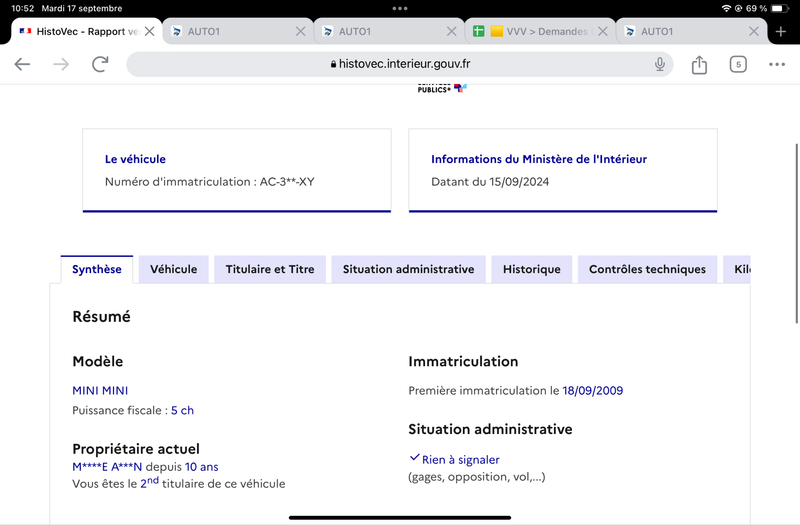Close the VVV > Demandes tab

coord(603,32)
